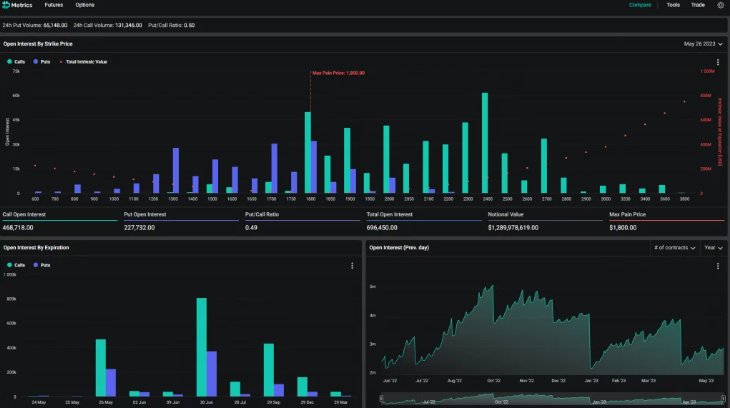Expand the Year range dropdown

713,248
